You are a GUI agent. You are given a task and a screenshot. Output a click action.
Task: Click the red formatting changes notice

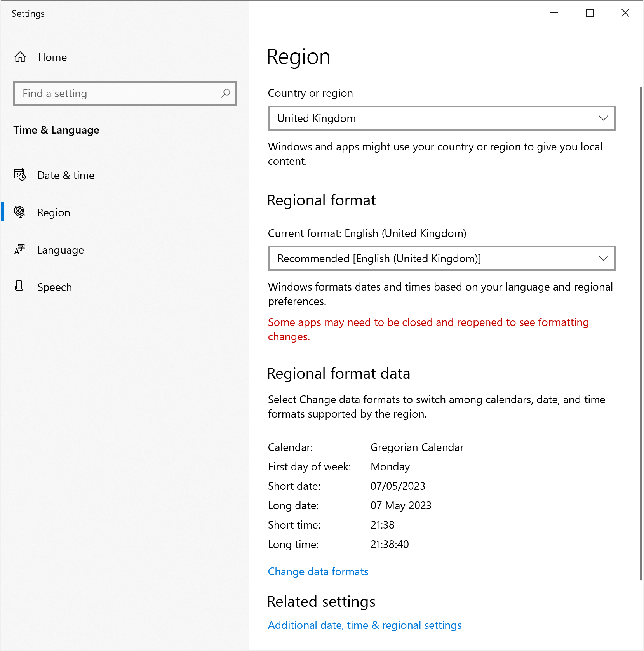(428, 329)
